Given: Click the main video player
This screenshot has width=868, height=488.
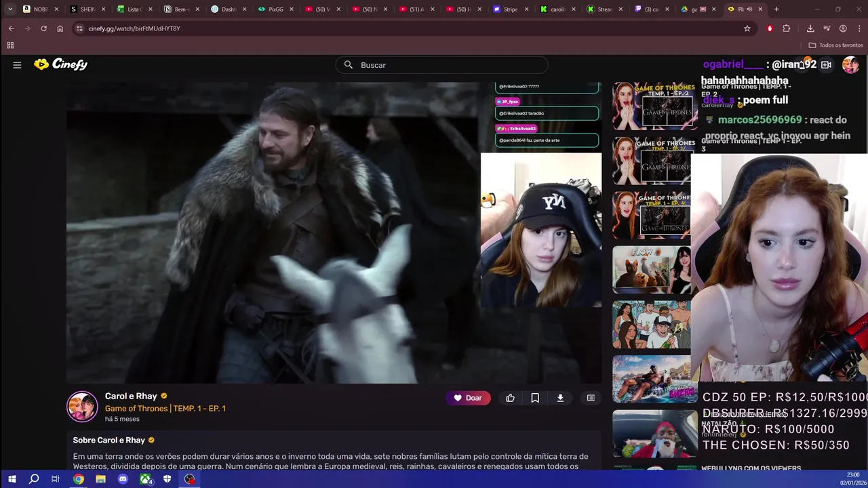Looking at the screenshot, I should [334, 233].
